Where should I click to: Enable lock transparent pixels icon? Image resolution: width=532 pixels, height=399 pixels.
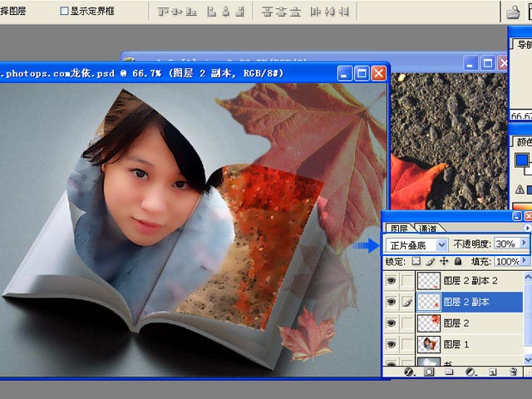(x=416, y=262)
